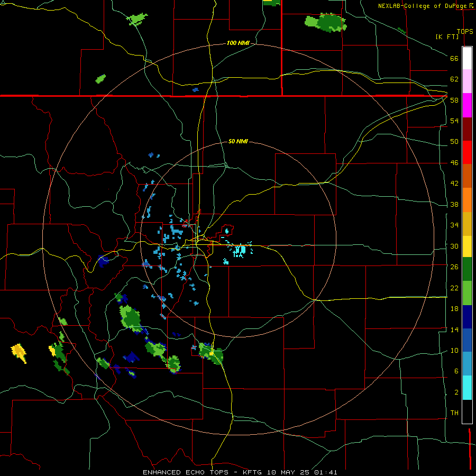The image size is (476, 476).
Task: Click the light blue legend swatch
Action: pyautogui.click(x=467, y=363)
